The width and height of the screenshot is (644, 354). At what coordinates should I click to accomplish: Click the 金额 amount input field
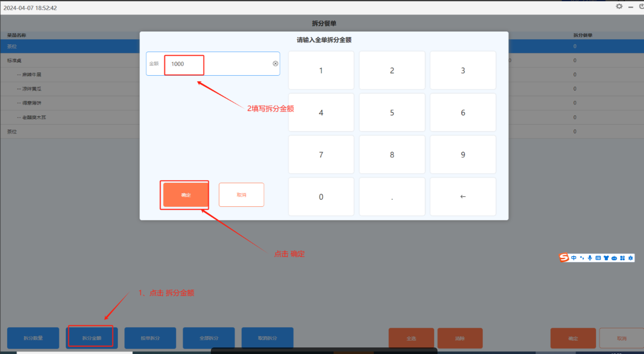point(219,64)
